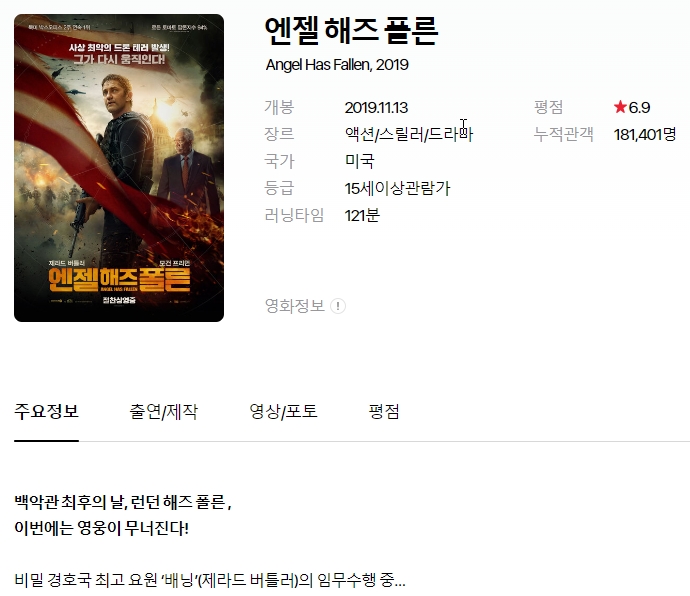Viewport: 690px width, 596px height.
Task: Click the red rating star icon
Action: tap(620, 107)
